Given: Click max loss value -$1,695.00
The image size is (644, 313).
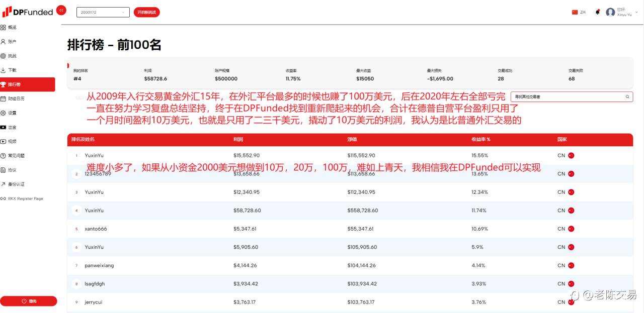Looking at the screenshot, I should (440, 79).
